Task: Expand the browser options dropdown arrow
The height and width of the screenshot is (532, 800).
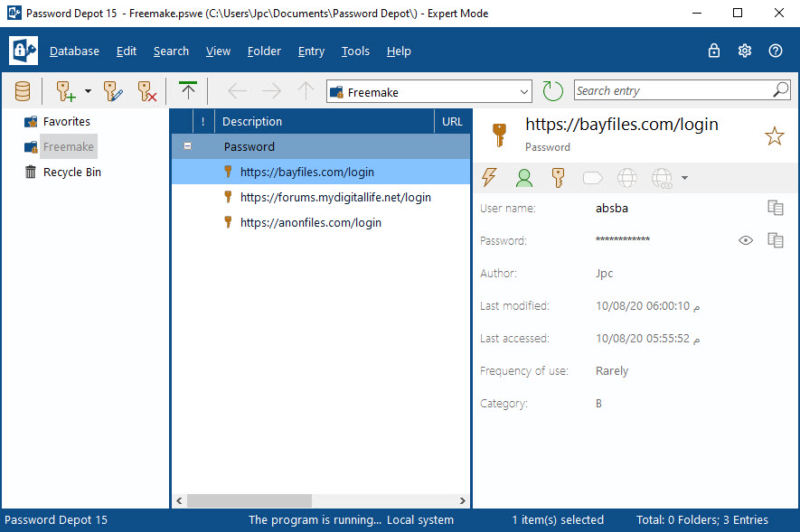Action: click(x=684, y=178)
